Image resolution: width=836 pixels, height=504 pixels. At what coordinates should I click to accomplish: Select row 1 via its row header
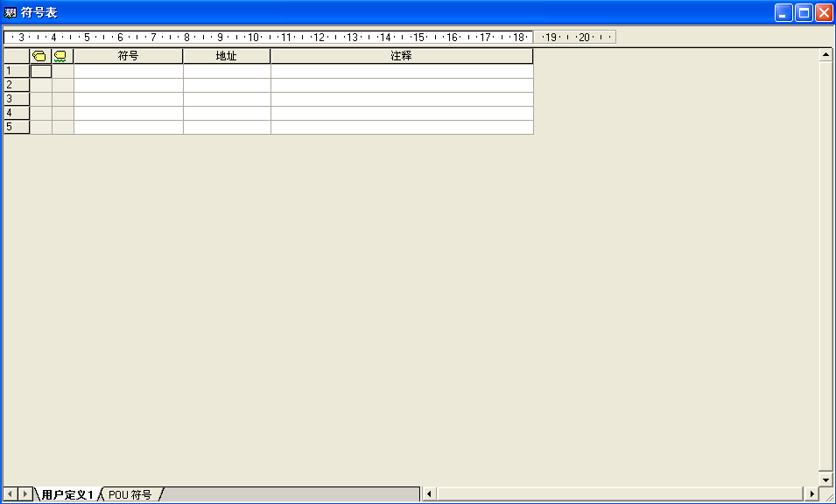16,71
